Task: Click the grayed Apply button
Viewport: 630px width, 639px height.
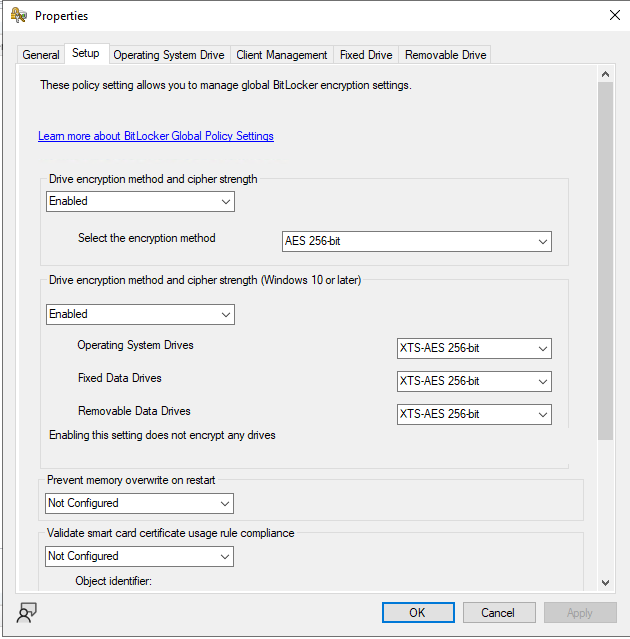Action: click(x=580, y=613)
